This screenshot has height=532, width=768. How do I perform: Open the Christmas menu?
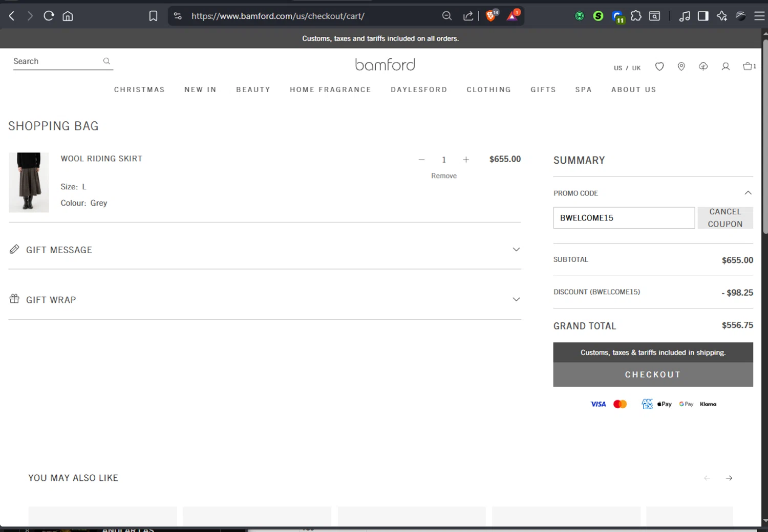click(139, 90)
